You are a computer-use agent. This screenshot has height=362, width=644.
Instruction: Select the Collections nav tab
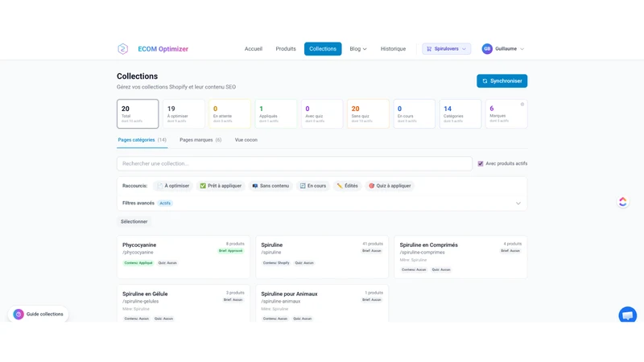pyautogui.click(x=323, y=49)
